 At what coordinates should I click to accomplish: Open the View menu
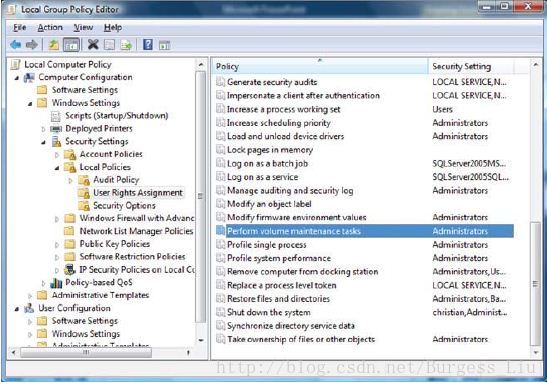[83, 28]
